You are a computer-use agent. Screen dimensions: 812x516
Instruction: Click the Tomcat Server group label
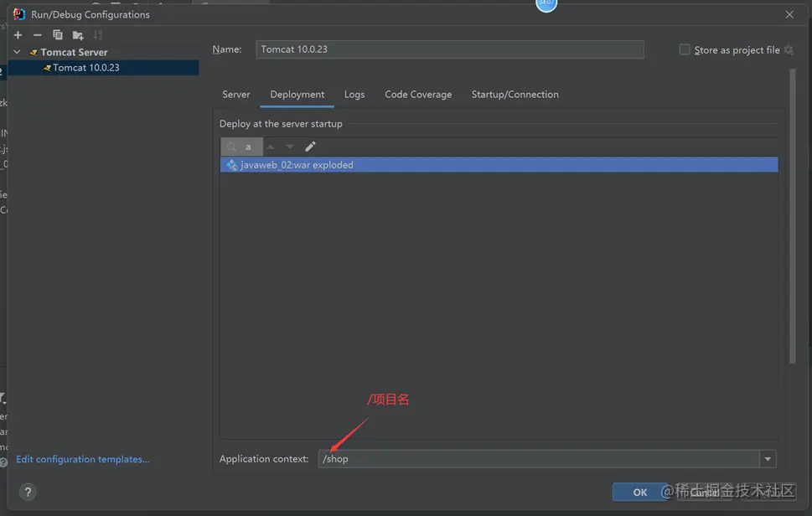pyautogui.click(x=74, y=52)
